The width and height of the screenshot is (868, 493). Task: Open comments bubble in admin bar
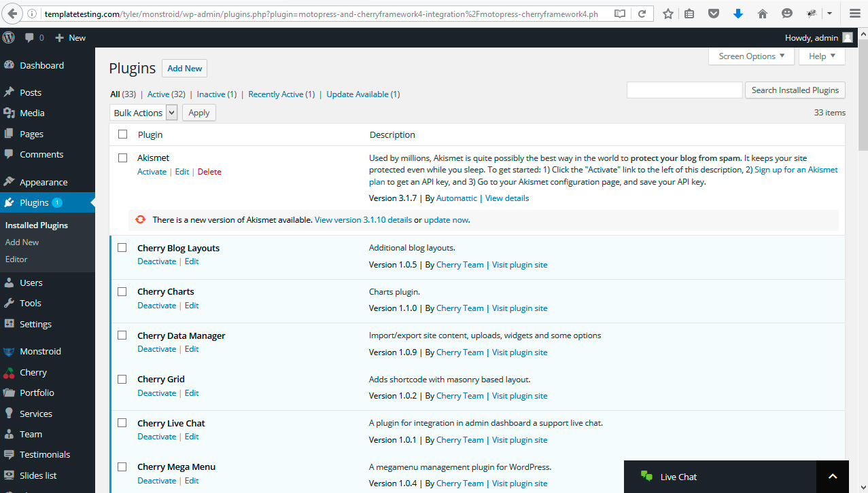tap(34, 38)
